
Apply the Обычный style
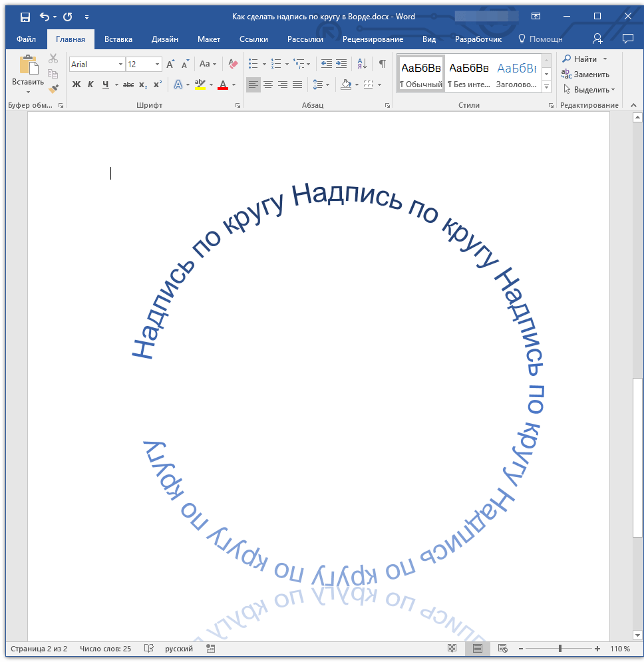point(420,73)
